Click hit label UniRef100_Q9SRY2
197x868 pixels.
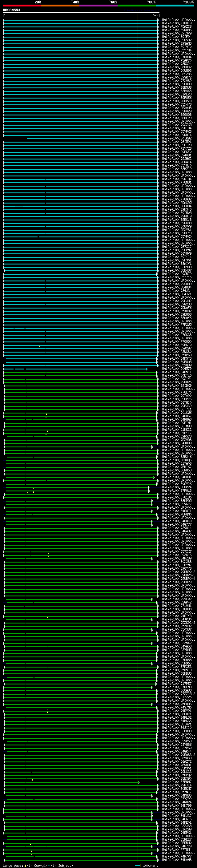(176, 77)
